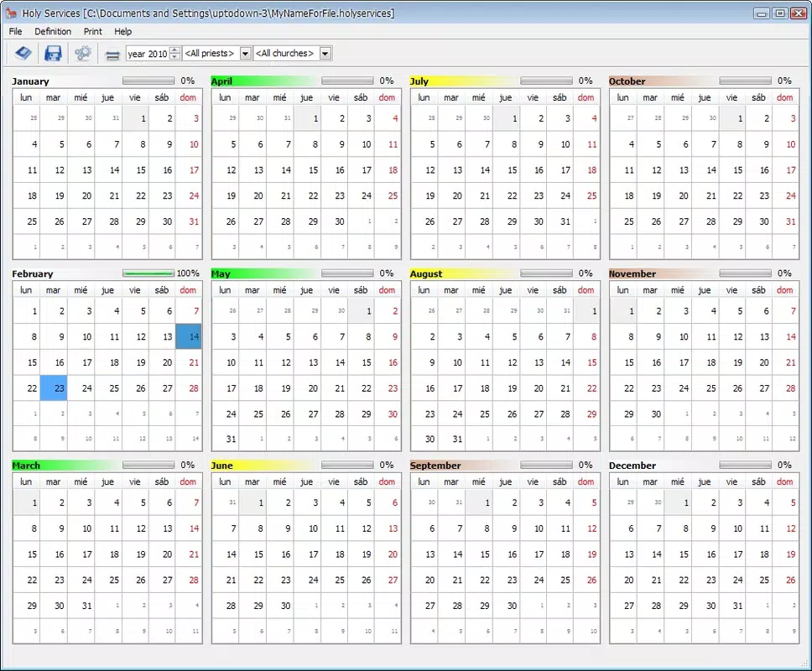
Task: Click the 'sáb' column header in September
Action: [560, 481]
